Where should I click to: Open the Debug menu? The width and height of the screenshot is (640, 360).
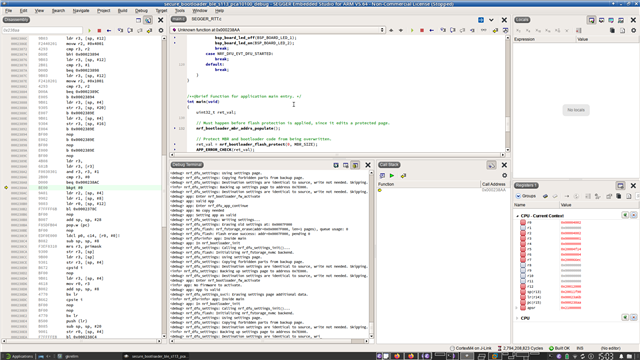coord(141,11)
